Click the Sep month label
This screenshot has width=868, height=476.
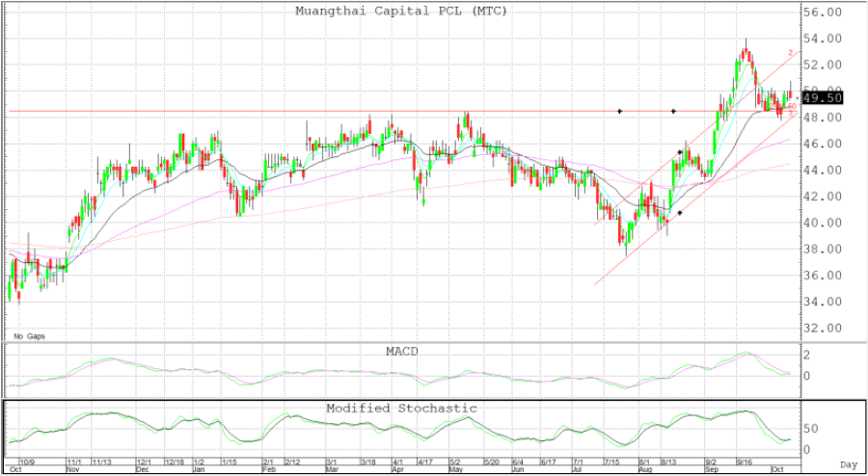tap(712, 468)
